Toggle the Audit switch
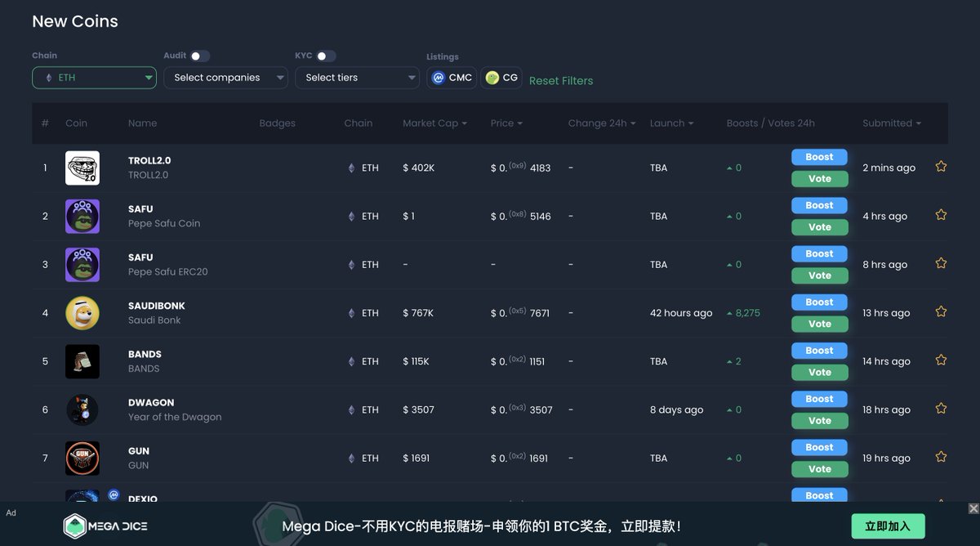The image size is (980, 546). pyautogui.click(x=200, y=56)
